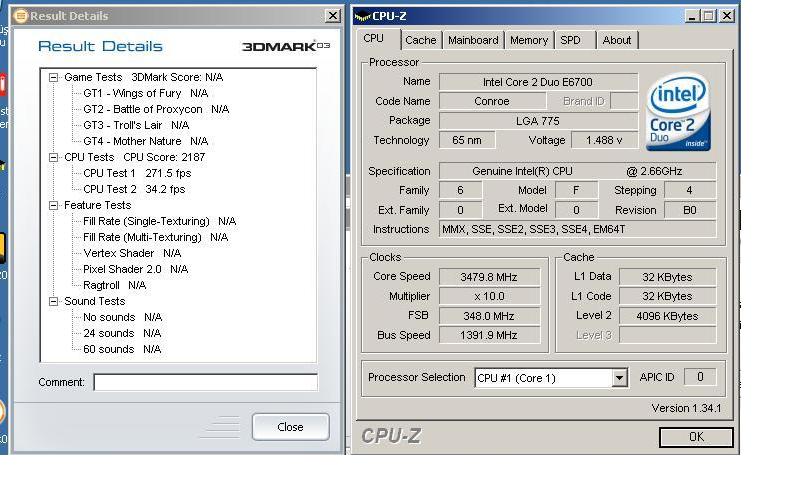The height and width of the screenshot is (500, 800).
Task: Select the GT1 - Wings of Fury row
Action: 145,93
